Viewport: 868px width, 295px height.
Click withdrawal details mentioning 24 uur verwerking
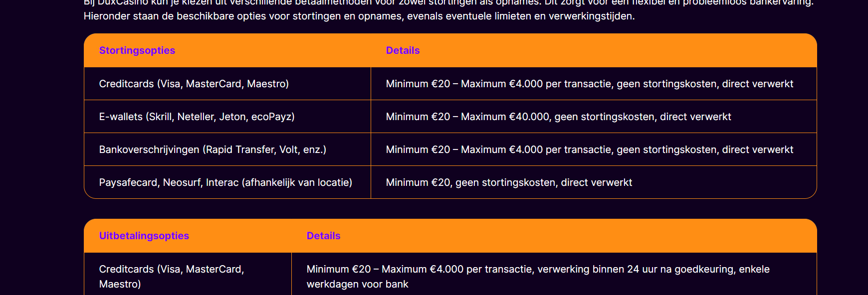538,277
